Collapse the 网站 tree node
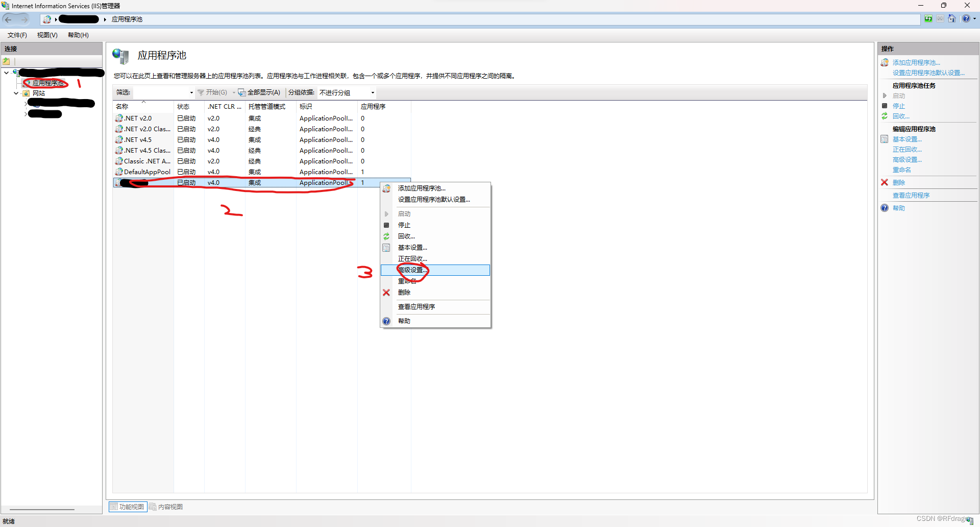Viewport: 980px width, 527px height. pos(16,93)
